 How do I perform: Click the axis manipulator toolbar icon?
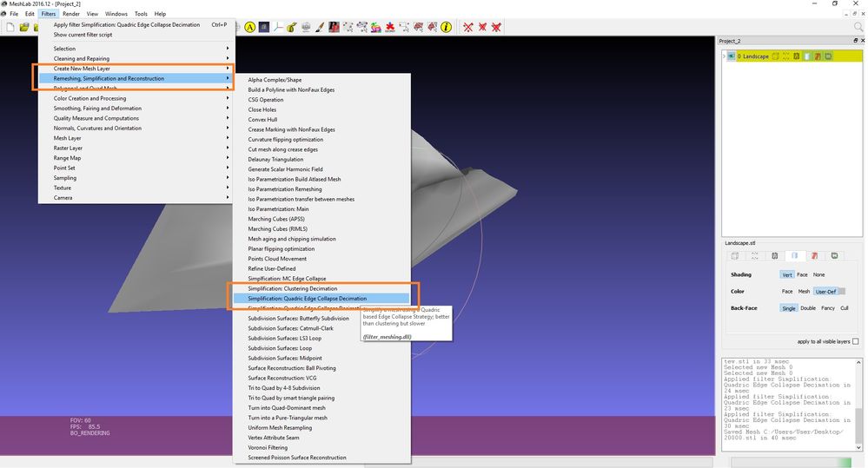tap(278, 27)
